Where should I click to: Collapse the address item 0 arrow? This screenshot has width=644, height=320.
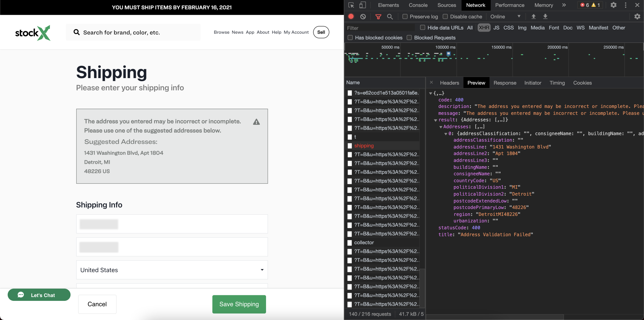[446, 134]
